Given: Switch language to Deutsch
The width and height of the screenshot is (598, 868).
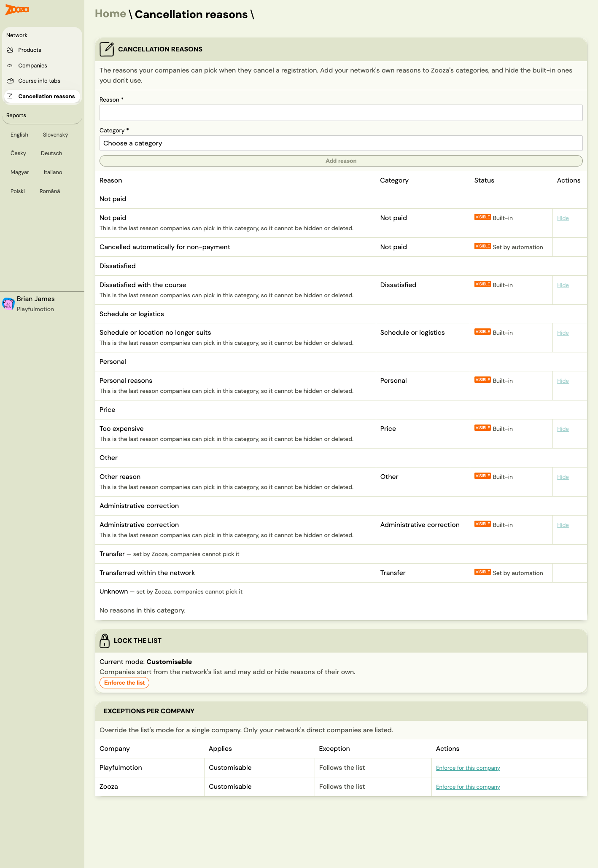Looking at the screenshot, I should click(x=51, y=153).
